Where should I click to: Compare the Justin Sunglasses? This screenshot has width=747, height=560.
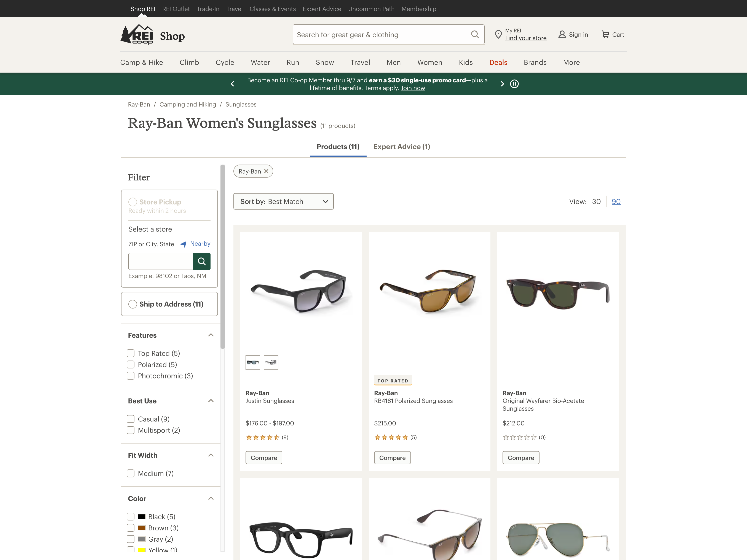tap(264, 458)
